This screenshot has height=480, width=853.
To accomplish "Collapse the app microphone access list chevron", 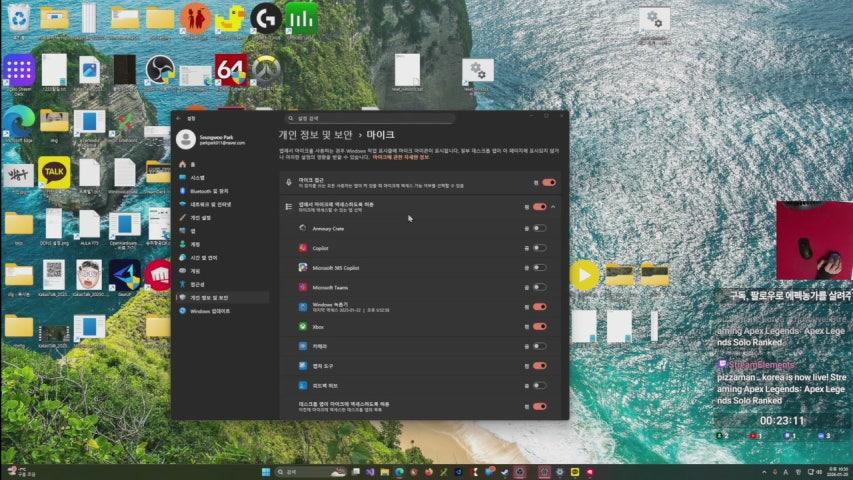I will [553, 207].
